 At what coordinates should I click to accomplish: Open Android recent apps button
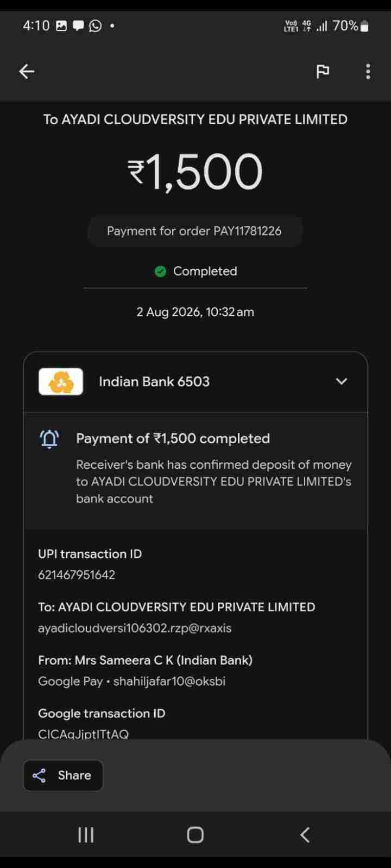tap(86, 835)
